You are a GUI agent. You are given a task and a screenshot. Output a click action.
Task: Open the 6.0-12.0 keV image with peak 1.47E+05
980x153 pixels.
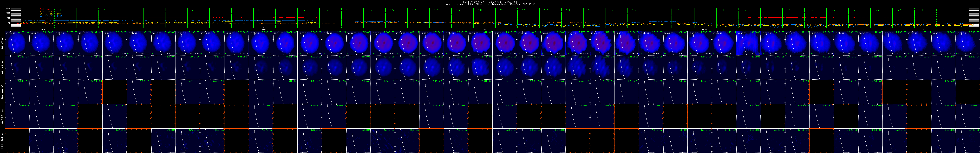coord(383,67)
